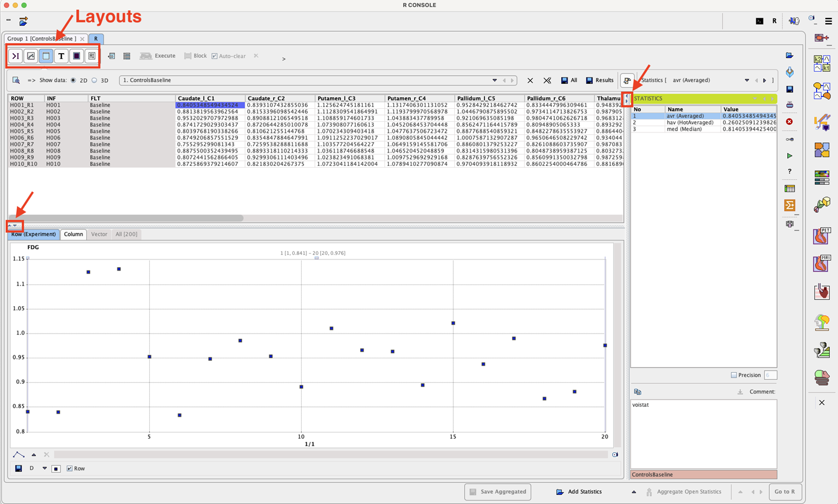Click the Save Aggregated button
Viewport: 838px width, 504px height.
pos(498,492)
